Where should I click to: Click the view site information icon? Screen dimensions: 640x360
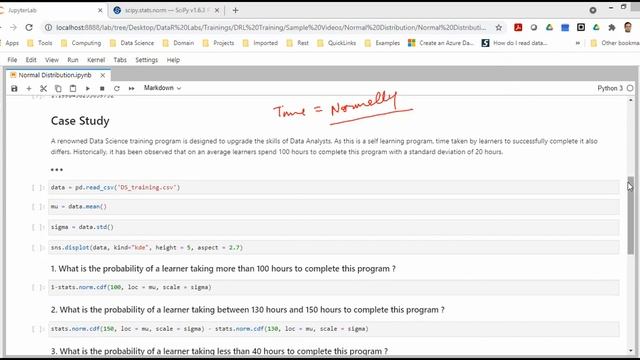(48, 27)
